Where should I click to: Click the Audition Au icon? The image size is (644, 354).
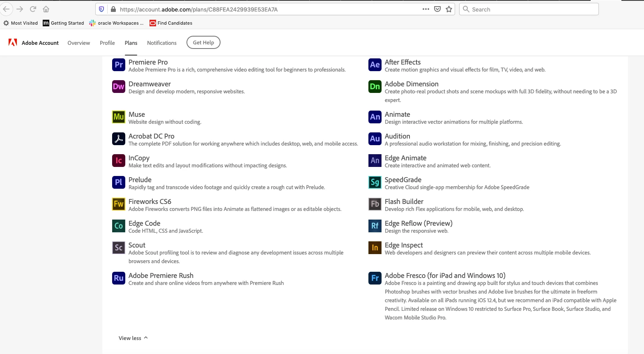(x=375, y=139)
